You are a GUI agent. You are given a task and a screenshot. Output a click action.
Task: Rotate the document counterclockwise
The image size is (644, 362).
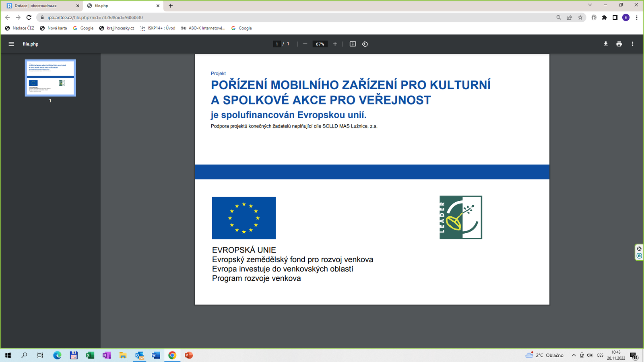tap(365, 44)
